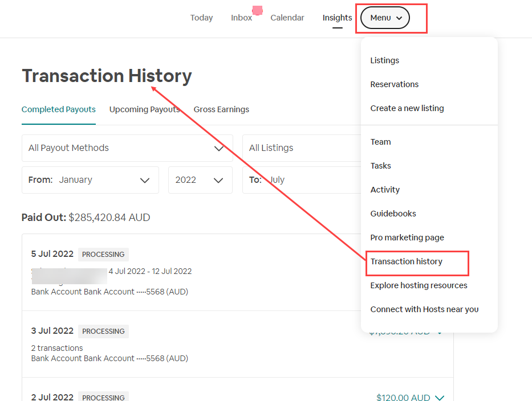Viewport: 532px width, 401px height.
Task: Click the pink Inbox notification badge
Action: [257, 11]
